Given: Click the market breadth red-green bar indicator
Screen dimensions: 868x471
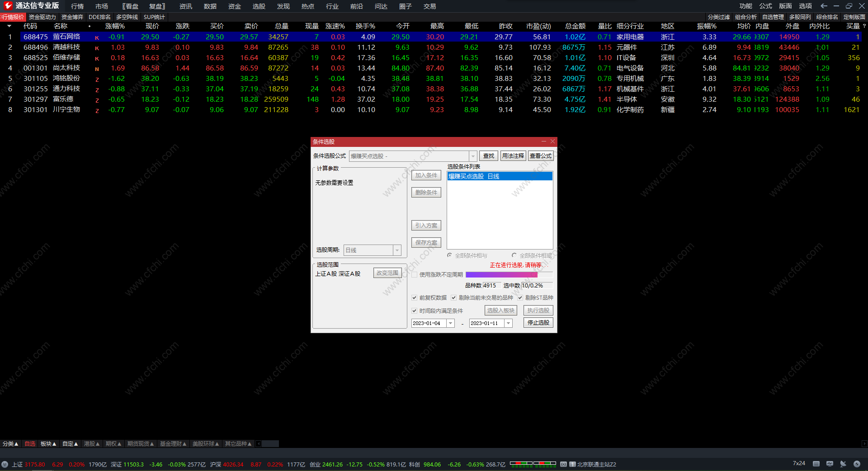Looking at the screenshot, I should (533, 463).
